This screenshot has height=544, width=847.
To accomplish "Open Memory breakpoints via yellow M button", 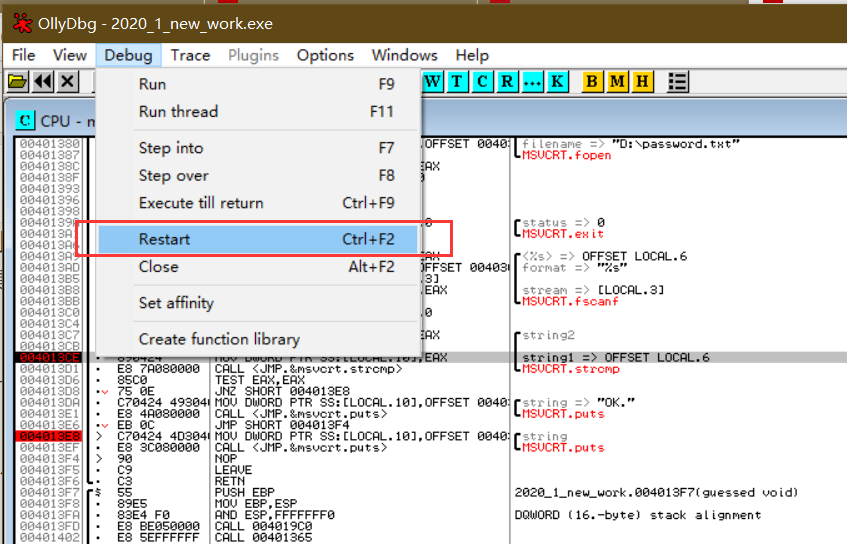I will click(x=617, y=82).
